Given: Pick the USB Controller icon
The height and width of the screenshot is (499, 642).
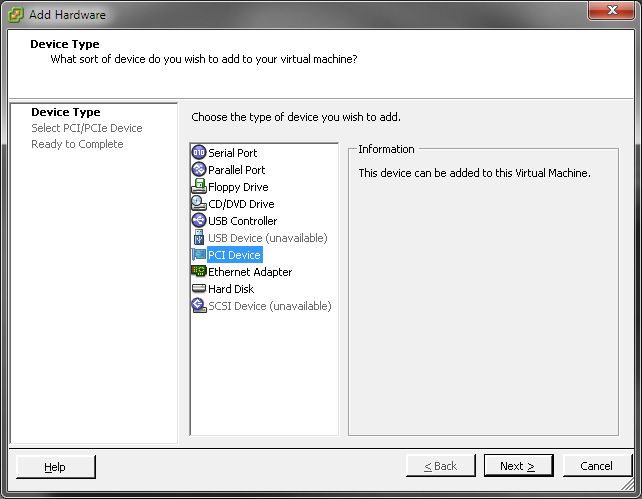Looking at the screenshot, I should pos(199,221).
